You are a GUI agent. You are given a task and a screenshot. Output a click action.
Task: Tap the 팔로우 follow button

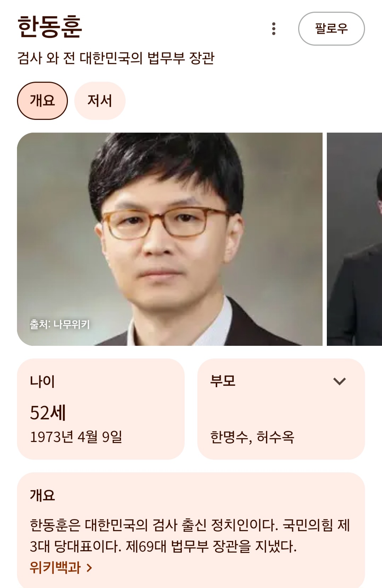click(331, 29)
